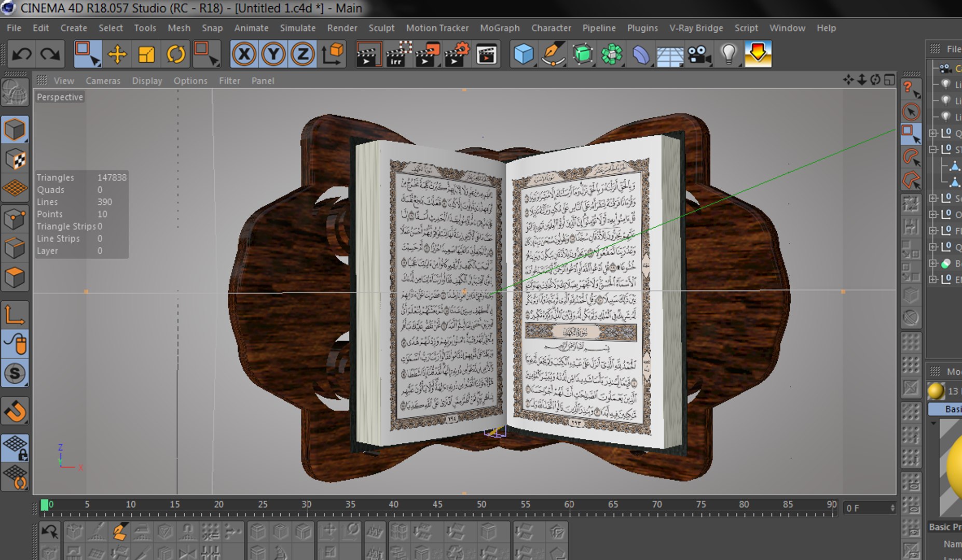Screen dimensions: 962x560
Task: Open viewport Filter menu
Action: click(229, 81)
